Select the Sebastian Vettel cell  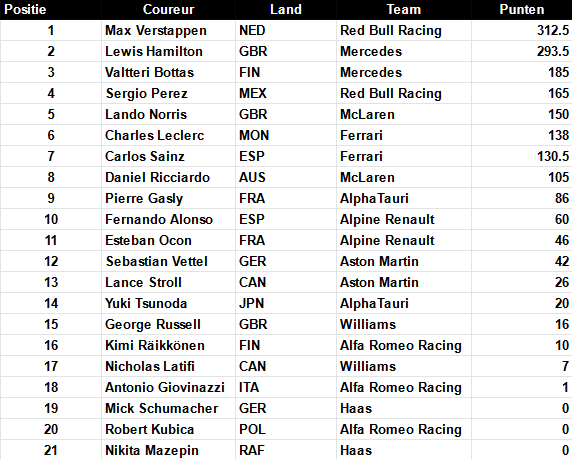169,261
